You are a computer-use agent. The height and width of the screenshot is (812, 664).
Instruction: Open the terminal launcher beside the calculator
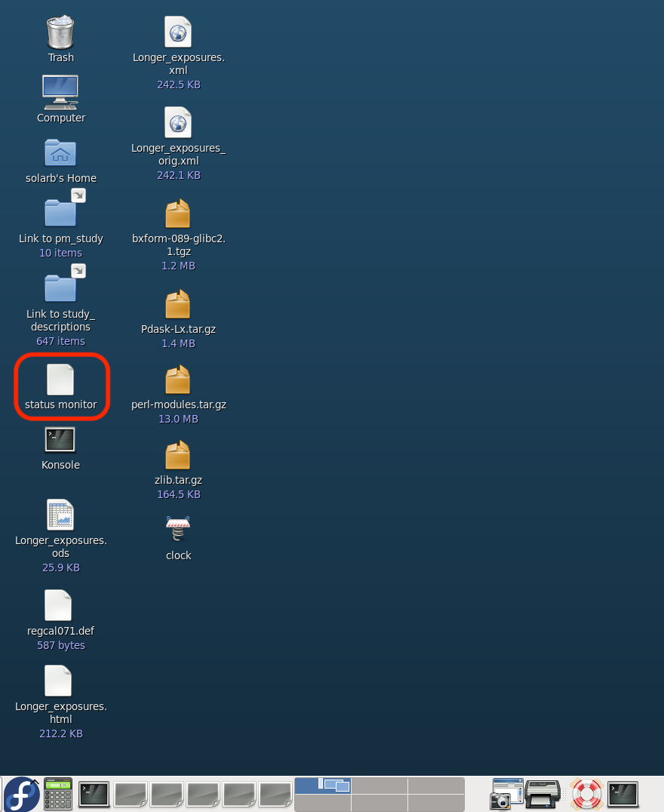[94, 795]
